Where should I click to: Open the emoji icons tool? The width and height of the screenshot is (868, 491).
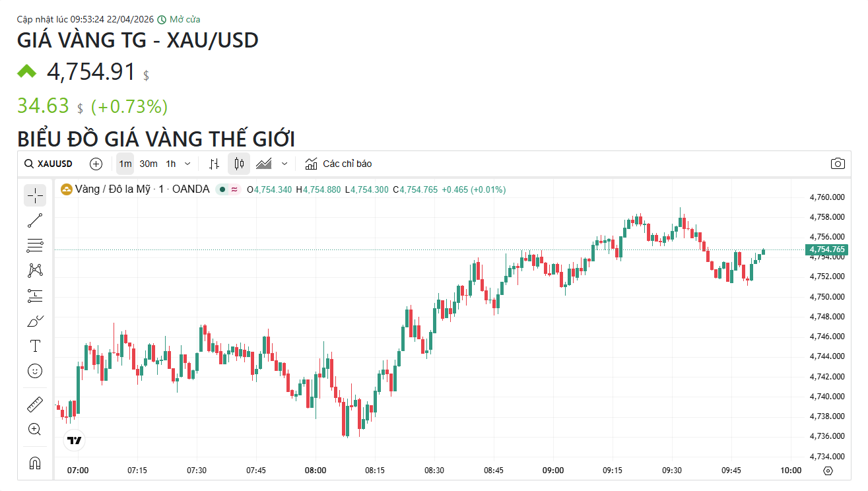[x=35, y=371]
